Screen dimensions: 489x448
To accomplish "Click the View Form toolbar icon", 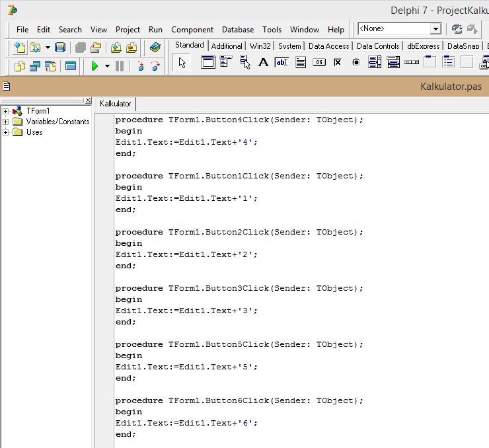I will 35,66.
